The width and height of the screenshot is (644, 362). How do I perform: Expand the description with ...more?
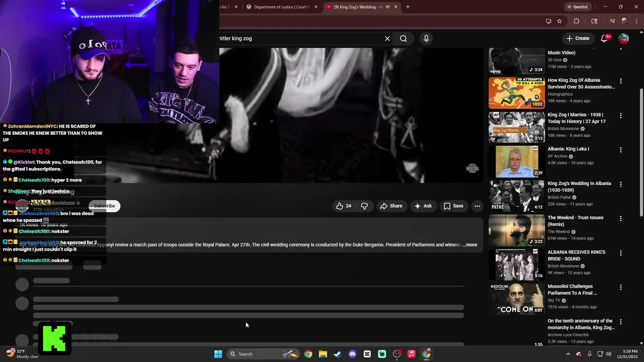470,245
